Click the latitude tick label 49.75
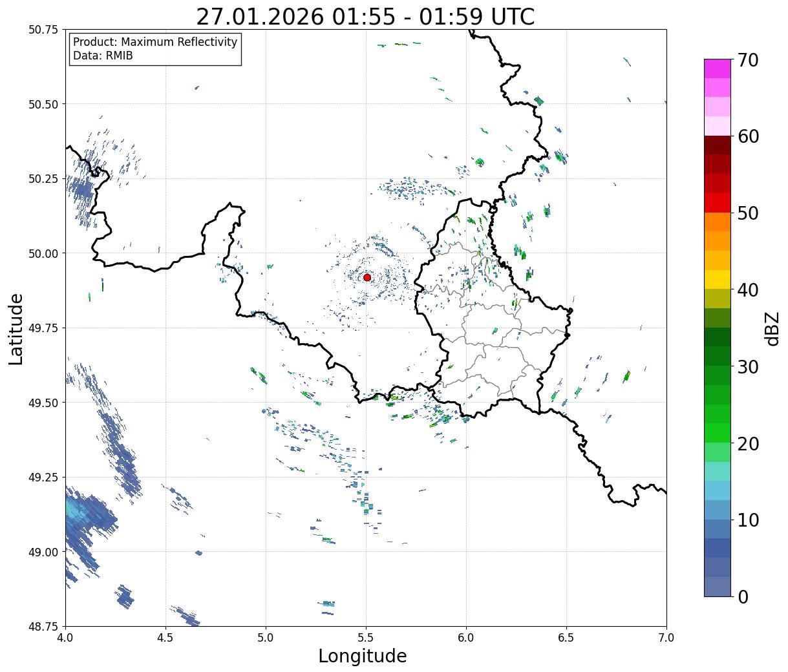Image resolution: width=788 pixels, height=672 pixels. tap(43, 328)
